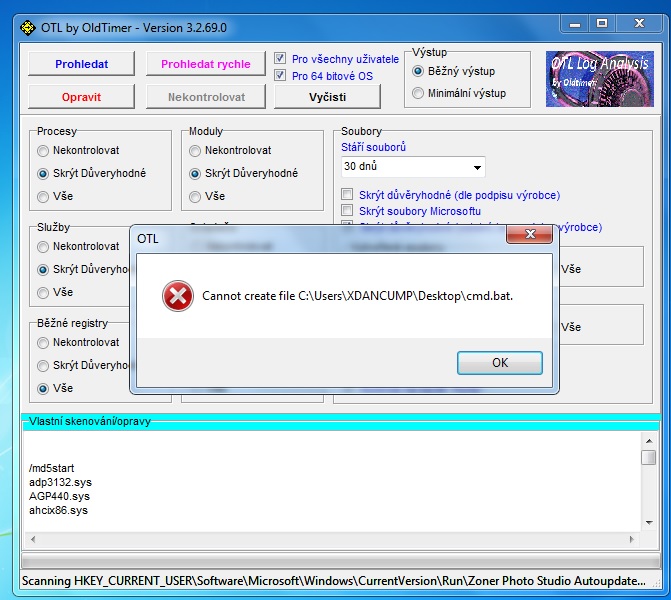Start quick scan with Prohledat rychle

click(205, 64)
